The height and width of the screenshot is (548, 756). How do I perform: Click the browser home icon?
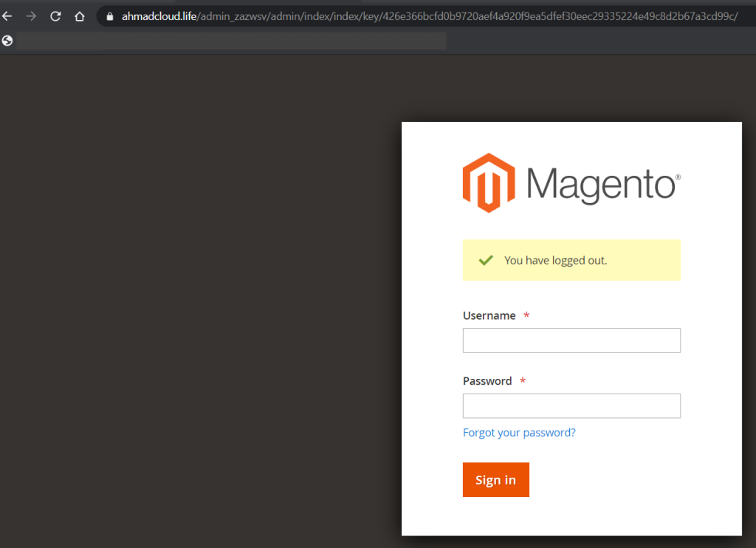click(79, 16)
